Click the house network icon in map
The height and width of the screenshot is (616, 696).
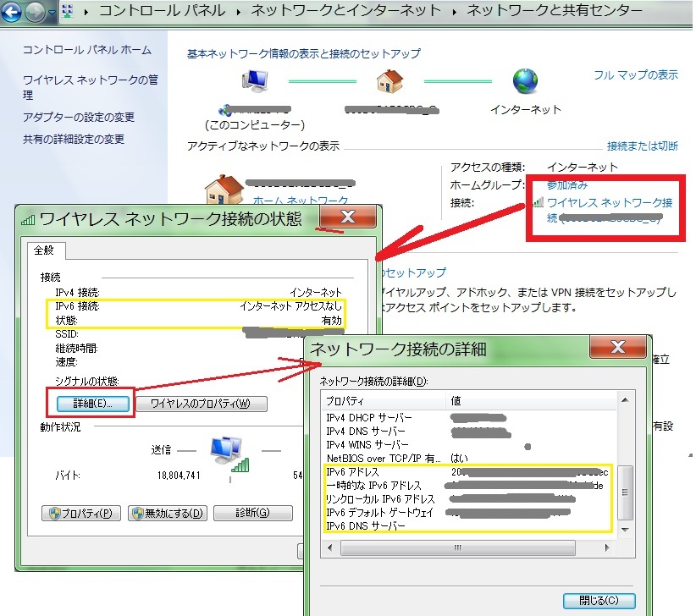click(389, 81)
